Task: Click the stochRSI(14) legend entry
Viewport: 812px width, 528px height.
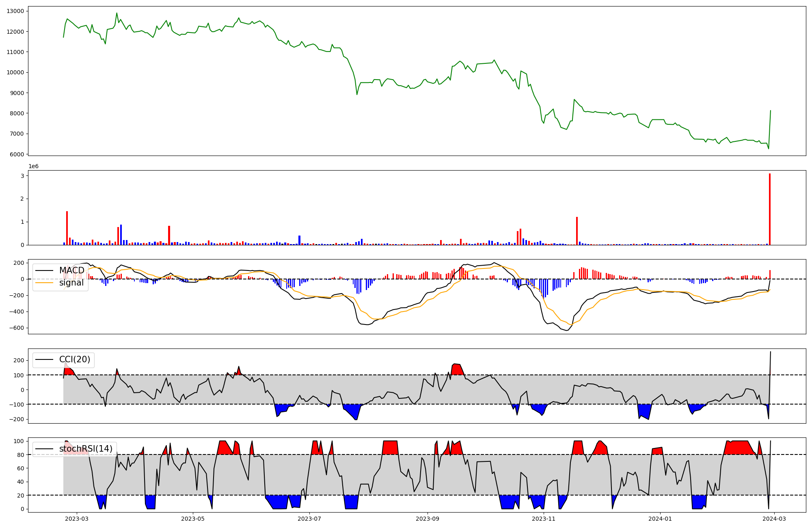Action: (86, 449)
